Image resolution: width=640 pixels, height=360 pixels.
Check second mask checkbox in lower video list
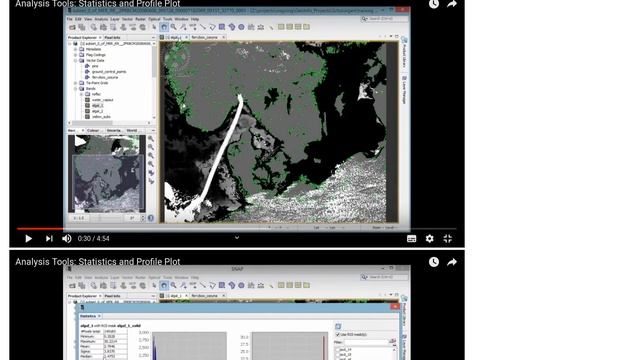[337, 355]
